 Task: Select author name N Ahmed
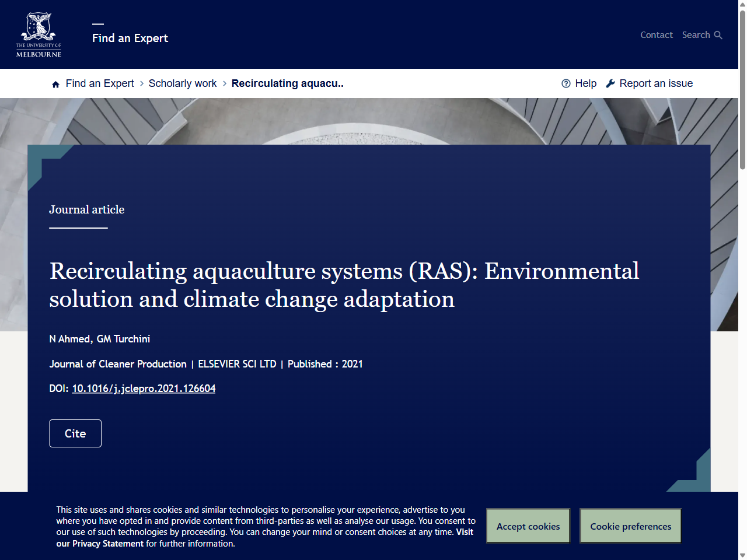point(69,339)
